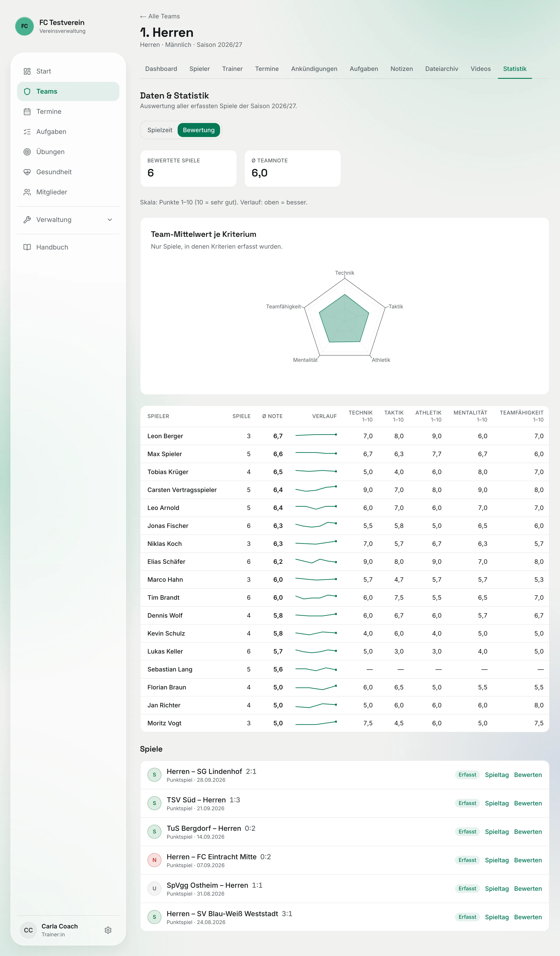
Task: Open Spieltag for SpVgg Ostheim match
Action: click(497, 888)
